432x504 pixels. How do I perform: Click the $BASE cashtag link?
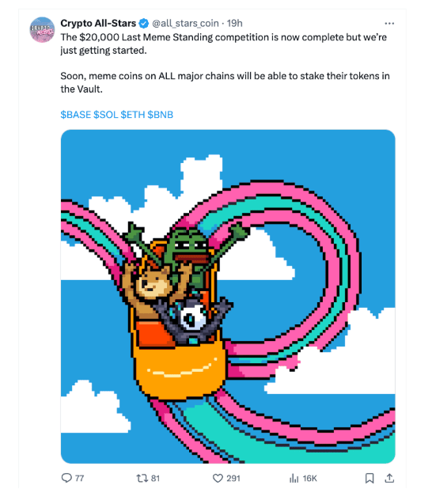pos(76,115)
